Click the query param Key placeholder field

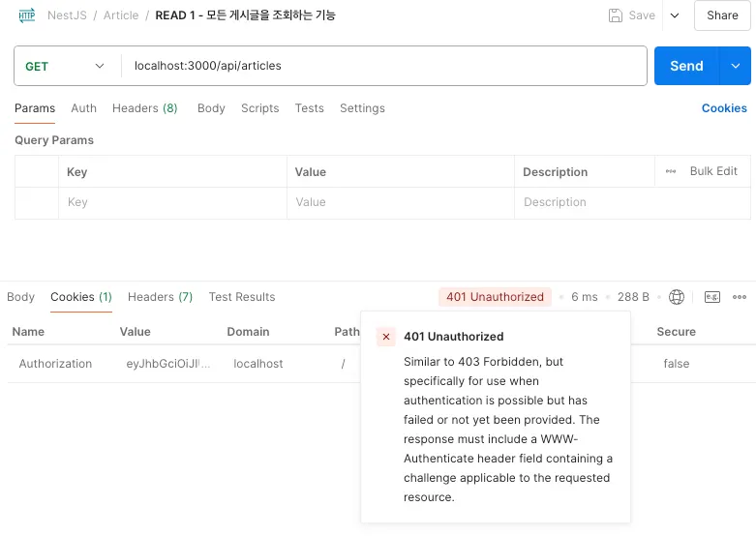(x=172, y=202)
